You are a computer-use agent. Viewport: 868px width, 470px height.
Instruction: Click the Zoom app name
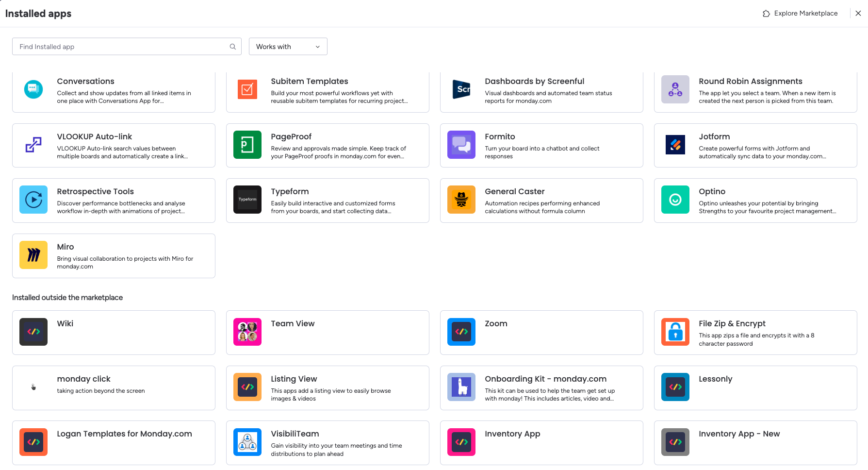point(496,323)
